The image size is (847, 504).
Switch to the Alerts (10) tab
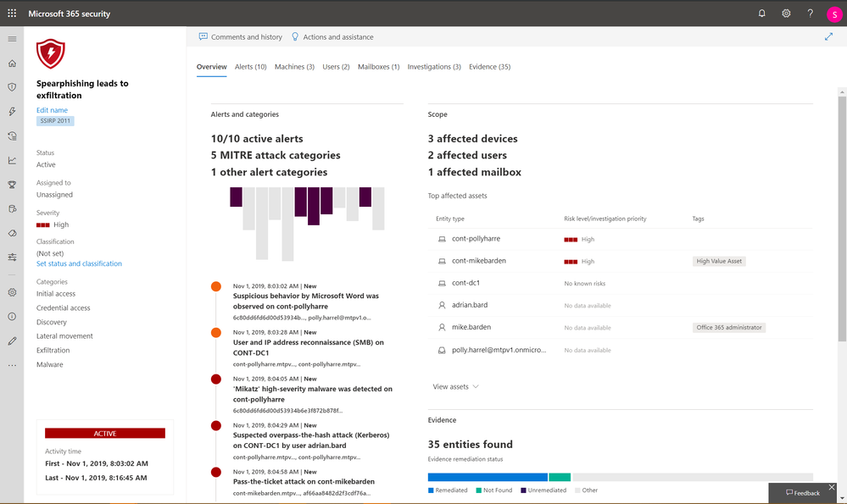click(251, 67)
